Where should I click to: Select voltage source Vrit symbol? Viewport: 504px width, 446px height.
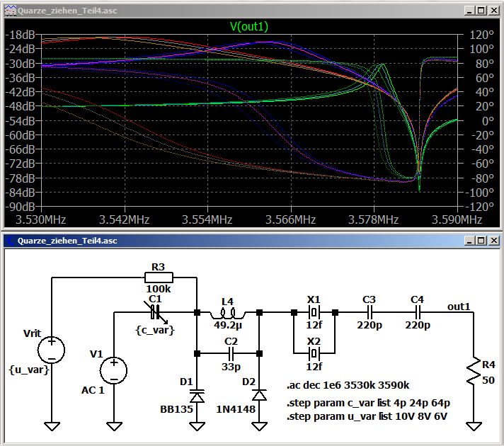[52, 350]
